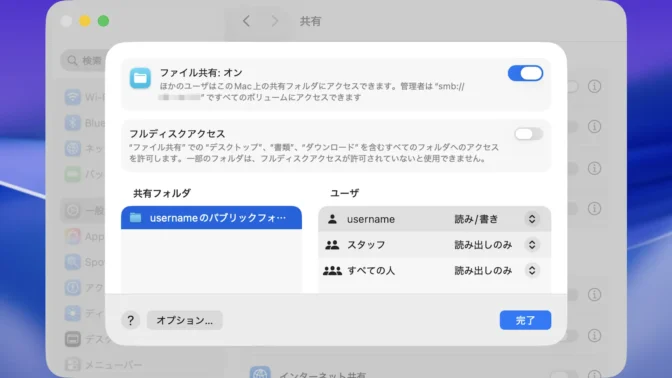The width and height of the screenshot is (672, 378).
Task: Click 読み/書き permission text for username
Action: coord(476,219)
